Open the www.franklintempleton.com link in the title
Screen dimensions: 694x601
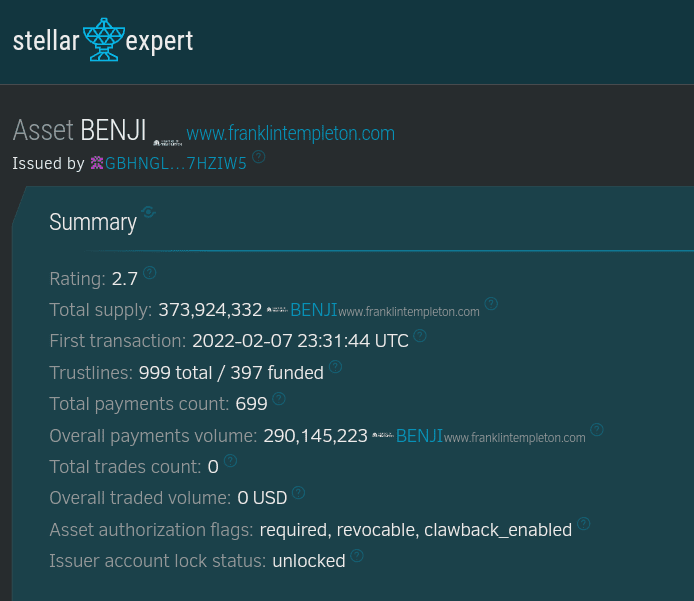pos(290,133)
